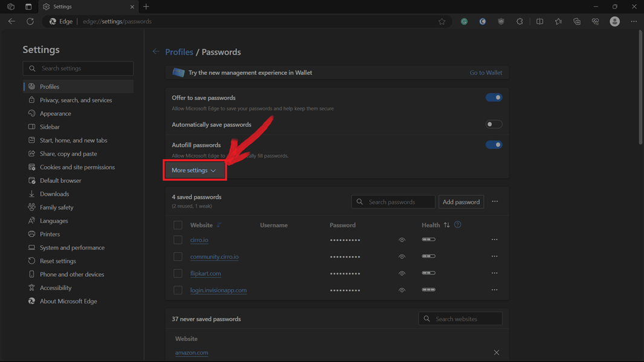Screen dimensions: 644x362
Task: Reveal password for cirro.io
Action: pos(402,240)
